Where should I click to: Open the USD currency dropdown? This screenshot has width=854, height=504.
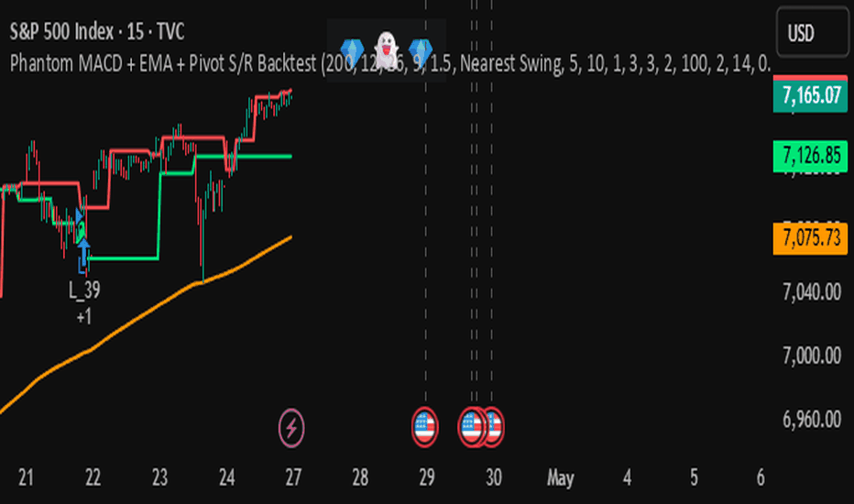(x=812, y=33)
